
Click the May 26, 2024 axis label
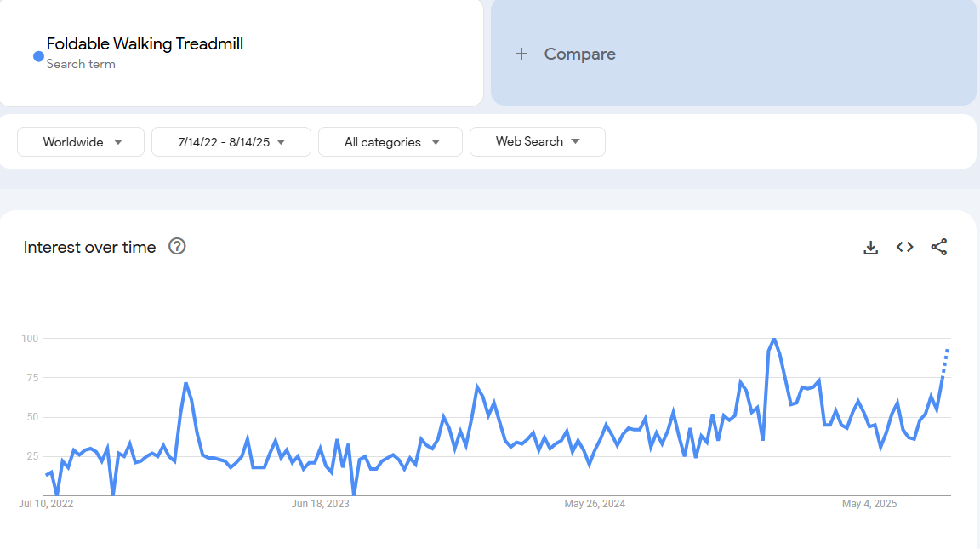595,504
